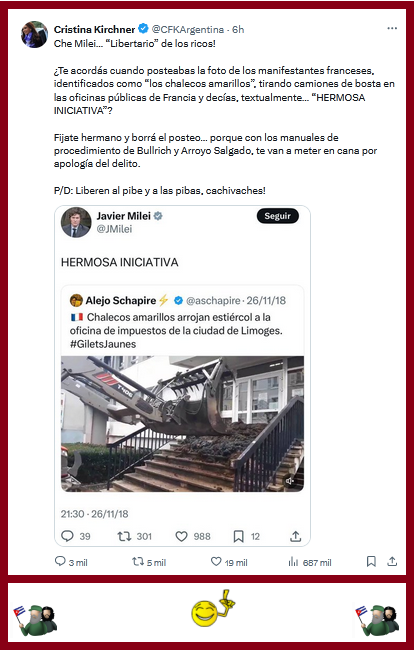Viewport: 414px width, 650px height.
Task: Click retweet icon showing 301
Action: coord(124,536)
